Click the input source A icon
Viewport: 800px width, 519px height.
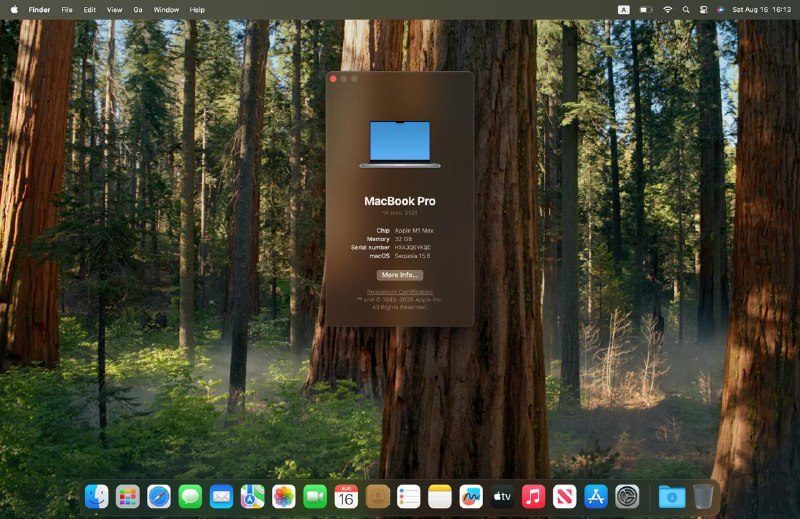(x=623, y=9)
